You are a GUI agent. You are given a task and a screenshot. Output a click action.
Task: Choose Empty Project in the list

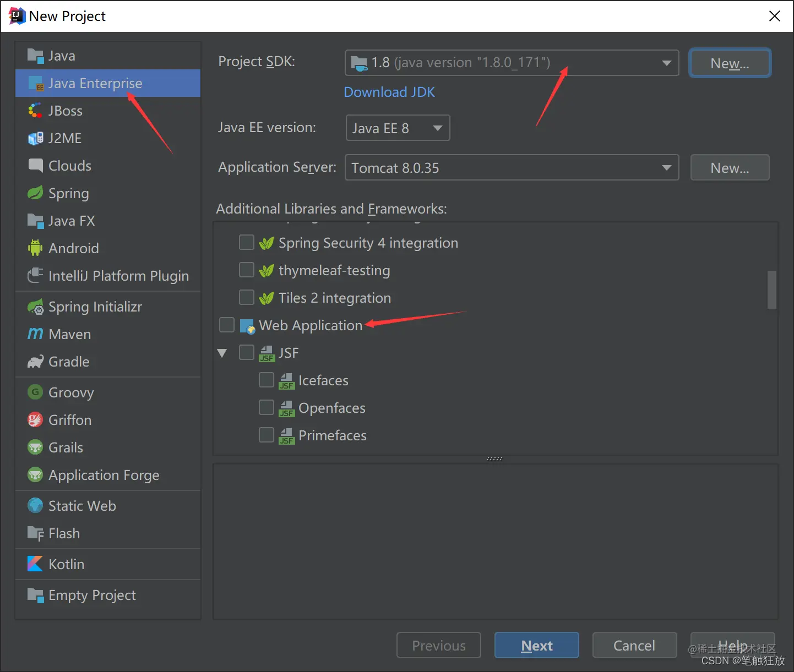click(108, 595)
